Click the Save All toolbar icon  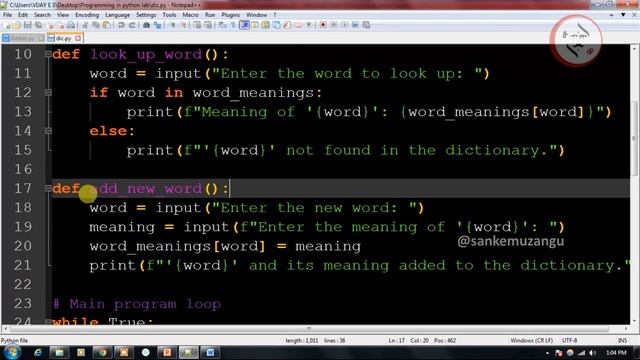(x=38, y=25)
